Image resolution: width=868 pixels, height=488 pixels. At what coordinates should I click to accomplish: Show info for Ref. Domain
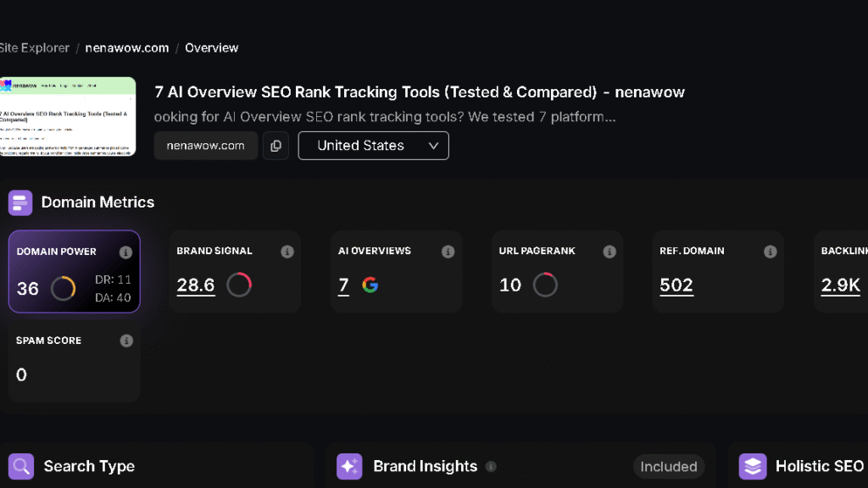(770, 252)
